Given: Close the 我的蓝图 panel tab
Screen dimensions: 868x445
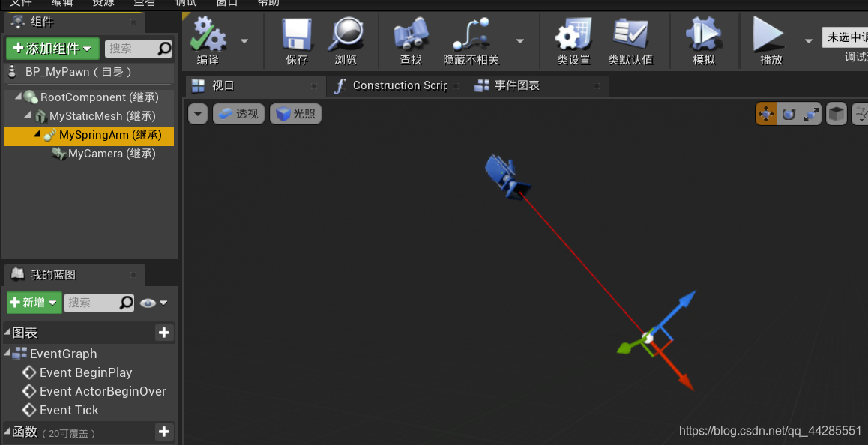Looking at the screenshot, I should point(133,275).
